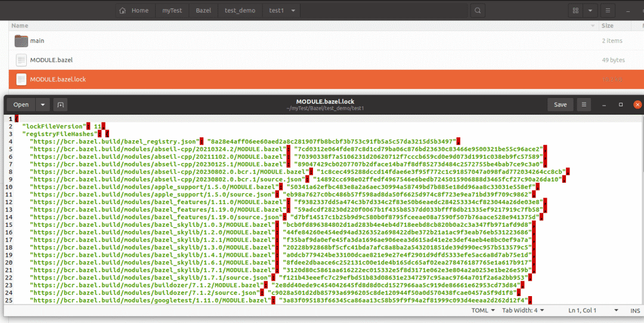Click the buildozer/7.1.2/MODULE.bazel URL on line 23
Viewport: 644px width, 323px height.
coord(147,285)
